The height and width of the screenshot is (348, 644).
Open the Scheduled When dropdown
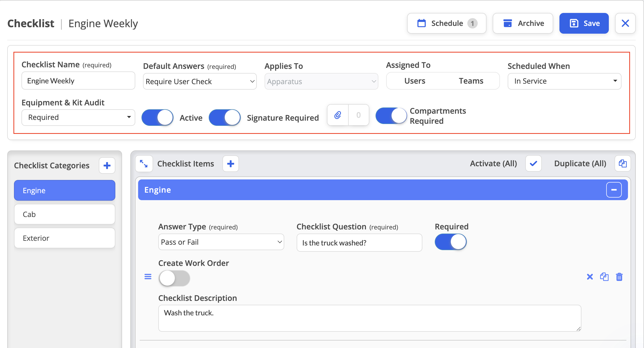tap(564, 81)
